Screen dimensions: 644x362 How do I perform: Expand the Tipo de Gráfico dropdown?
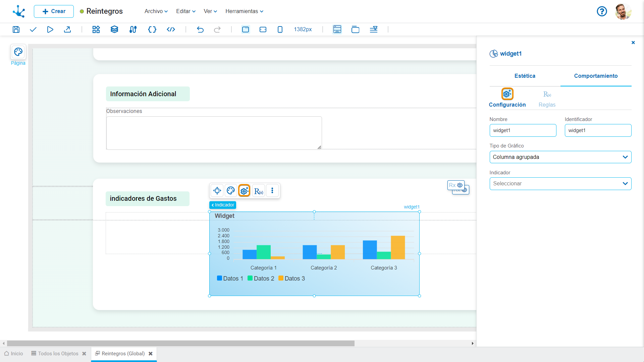(560, 157)
